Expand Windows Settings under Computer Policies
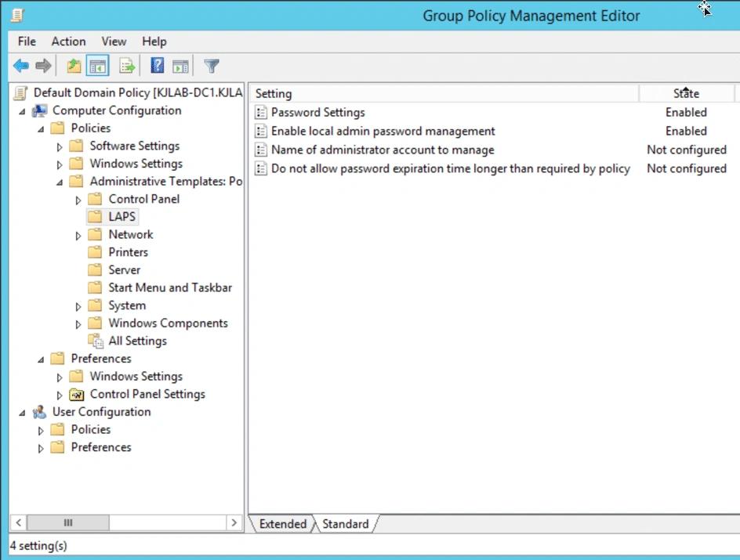The height and width of the screenshot is (560, 740). coord(60,165)
